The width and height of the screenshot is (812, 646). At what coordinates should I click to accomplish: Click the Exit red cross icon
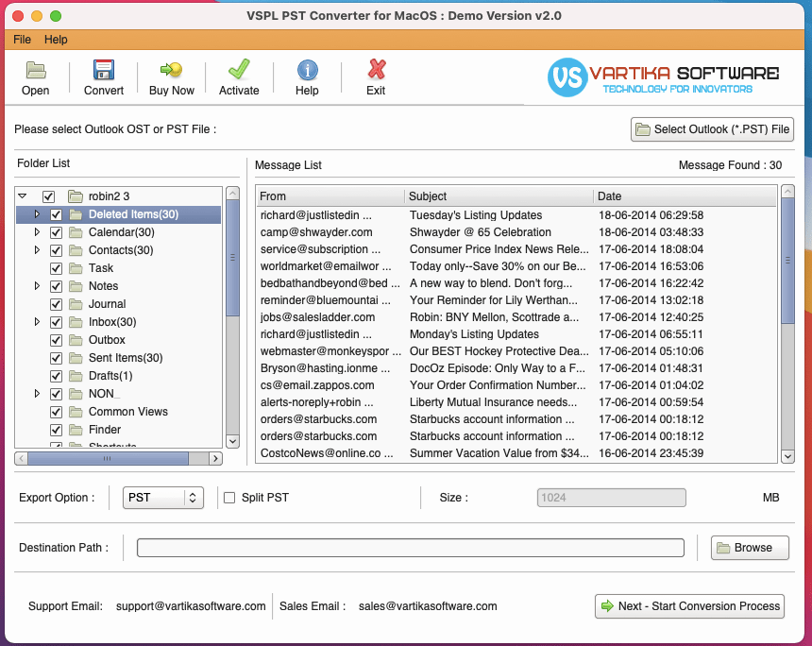[377, 70]
